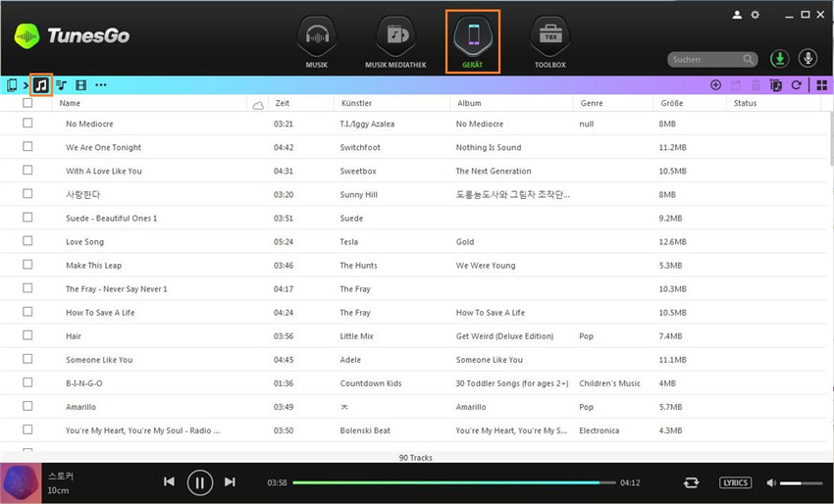Viewport: 834px width, 504px height.
Task: Select the GERÄT device tab
Action: [x=473, y=41]
